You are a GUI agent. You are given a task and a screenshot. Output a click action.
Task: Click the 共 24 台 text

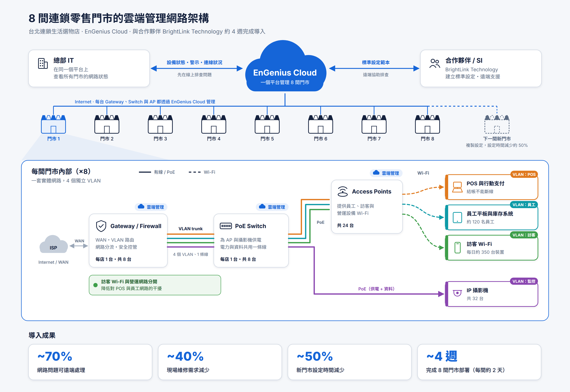coord(345,225)
